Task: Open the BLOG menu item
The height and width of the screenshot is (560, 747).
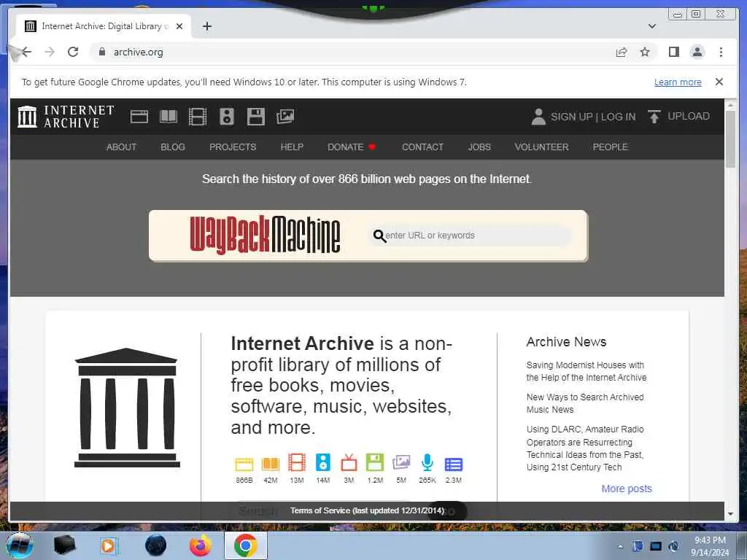Action: (173, 147)
